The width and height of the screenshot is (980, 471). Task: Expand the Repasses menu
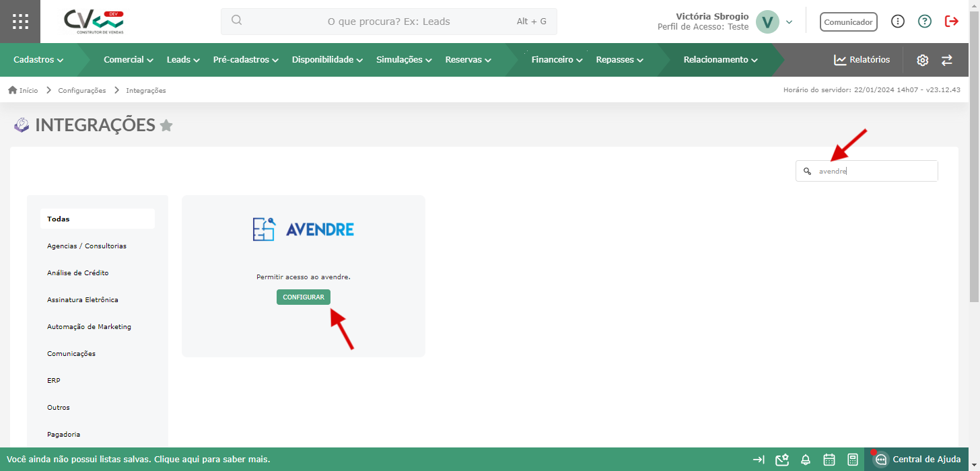pyautogui.click(x=619, y=60)
